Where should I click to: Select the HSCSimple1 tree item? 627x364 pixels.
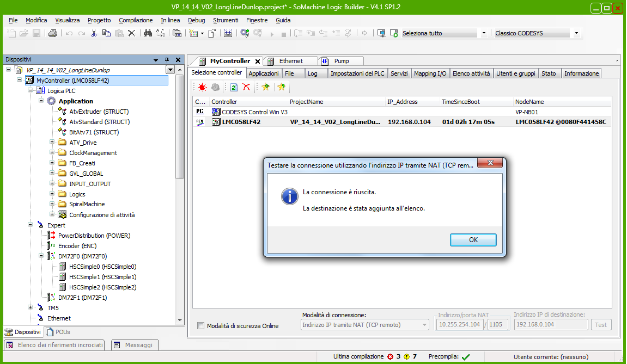pyautogui.click(x=102, y=277)
